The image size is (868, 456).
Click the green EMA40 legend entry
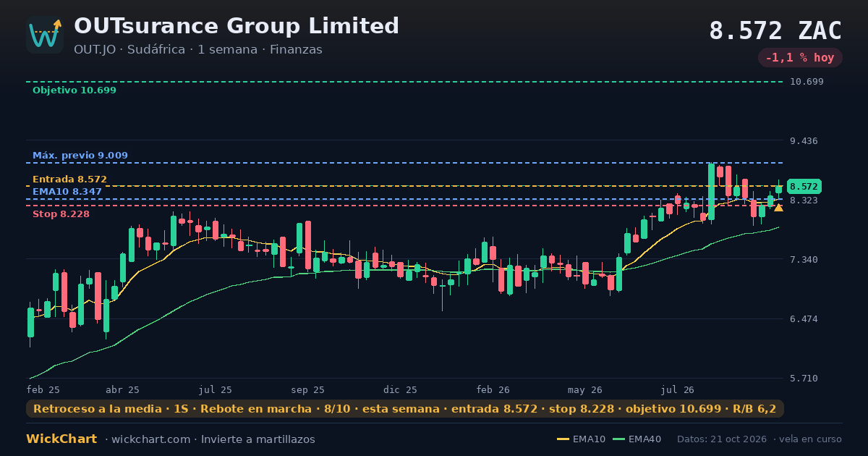pos(637,439)
